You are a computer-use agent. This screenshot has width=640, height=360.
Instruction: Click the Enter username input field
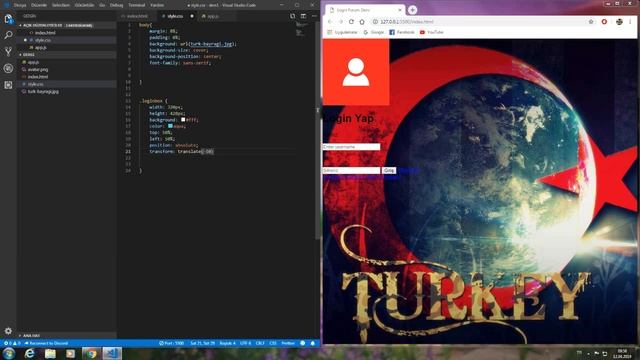(x=351, y=147)
